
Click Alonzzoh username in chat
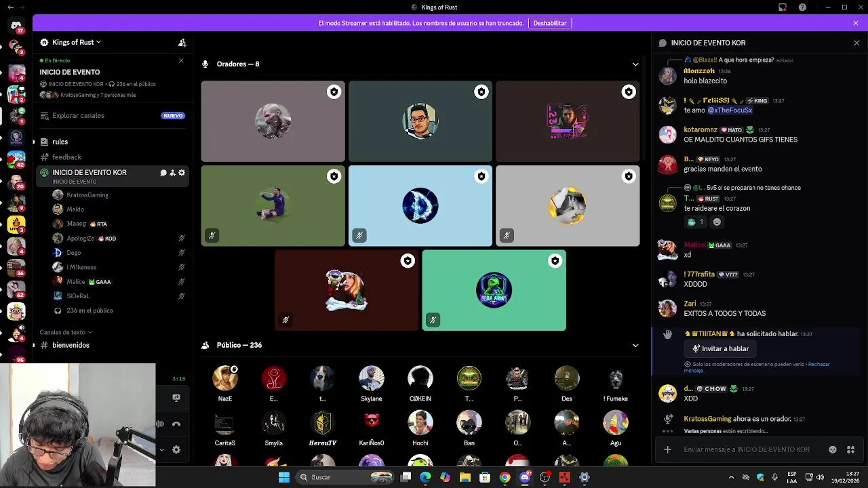pyautogui.click(x=699, y=70)
